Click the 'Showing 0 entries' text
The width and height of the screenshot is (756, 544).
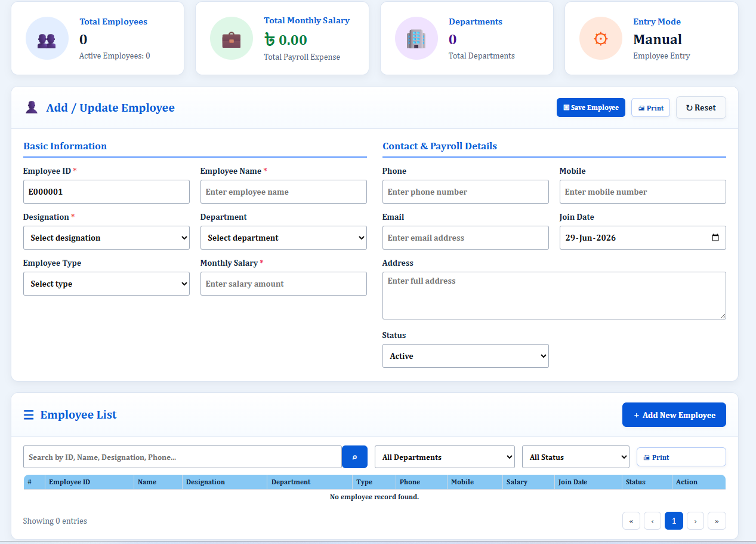point(55,521)
